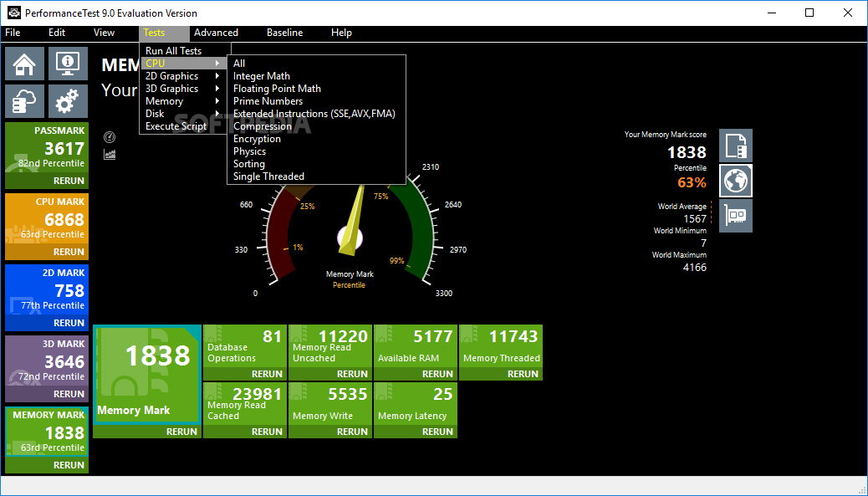Expand the CPU submenu arrow
This screenshot has width=868, height=496.
[x=217, y=64]
